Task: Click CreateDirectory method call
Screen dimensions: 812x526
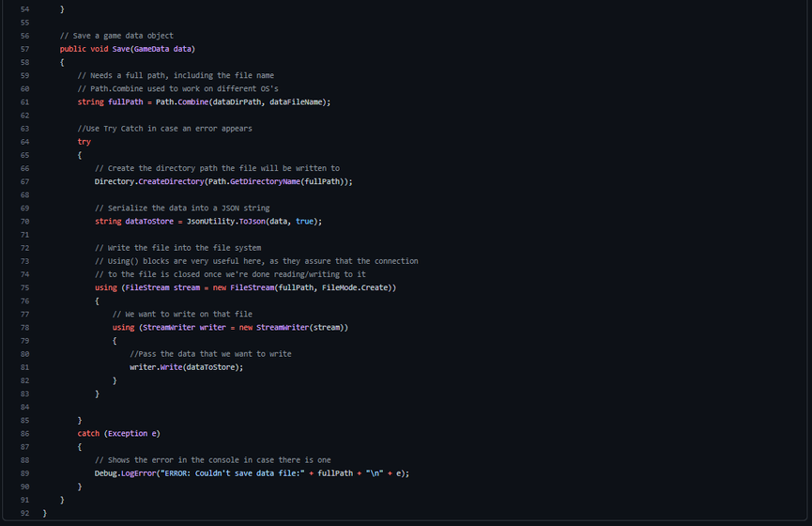Action: click(x=171, y=182)
